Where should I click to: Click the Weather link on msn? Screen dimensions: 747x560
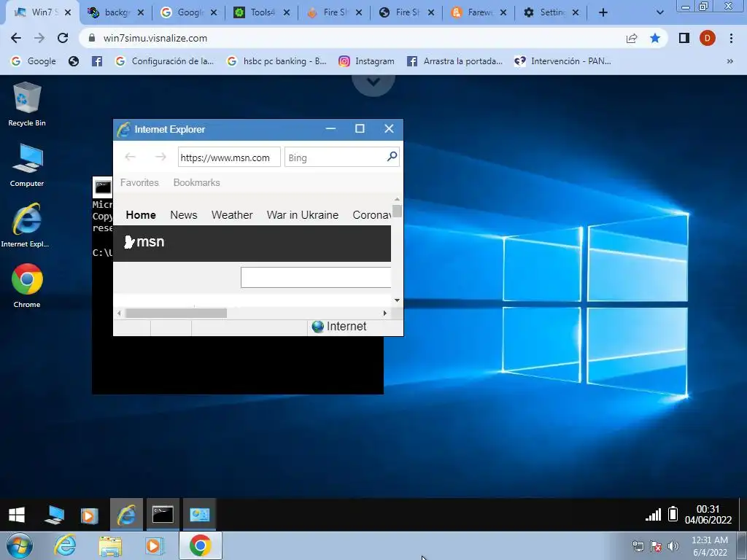click(232, 215)
